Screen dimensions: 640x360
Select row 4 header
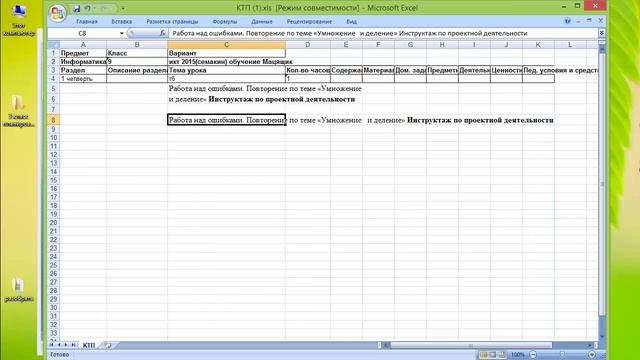coord(53,79)
